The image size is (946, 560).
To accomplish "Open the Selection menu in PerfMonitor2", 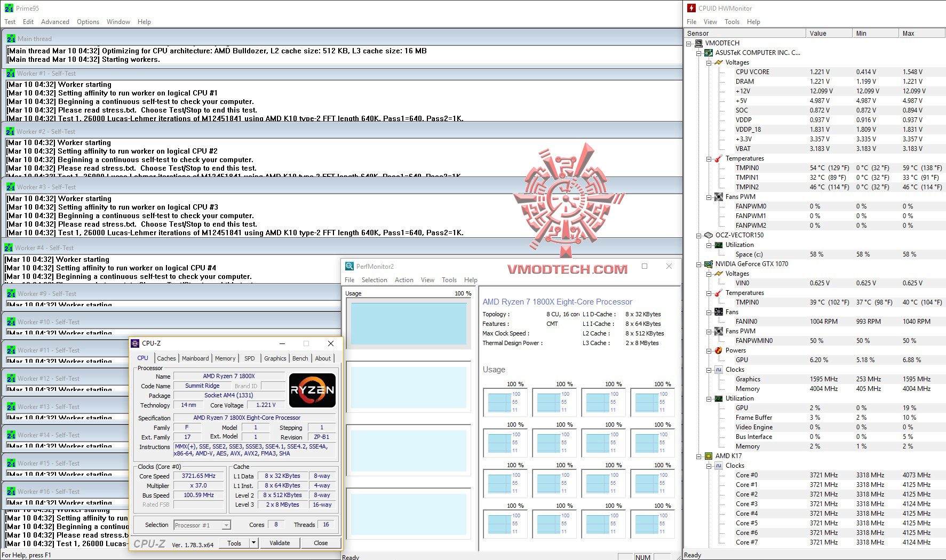I will pyautogui.click(x=375, y=280).
